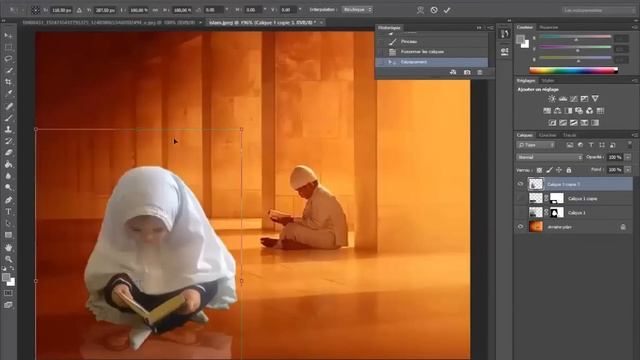Show the Calque 1 layer
640x360 pixels.
520,213
